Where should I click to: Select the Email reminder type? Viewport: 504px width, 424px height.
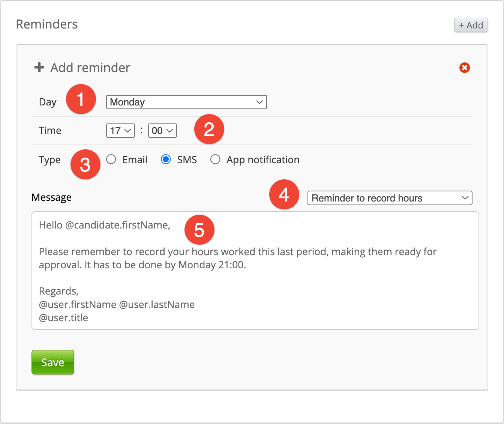(x=111, y=159)
